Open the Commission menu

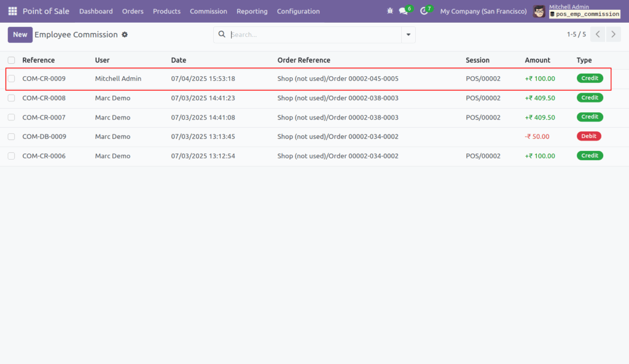point(208,11)
